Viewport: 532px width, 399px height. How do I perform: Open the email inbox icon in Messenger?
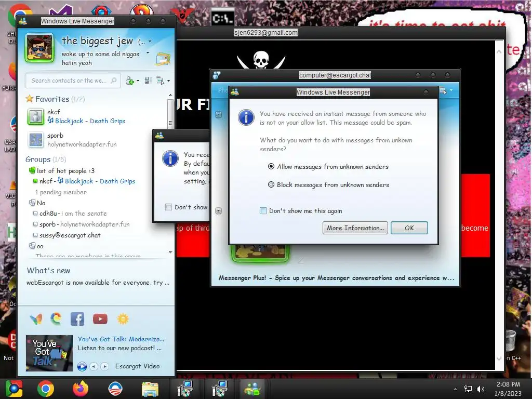click(x=163, y=59)
